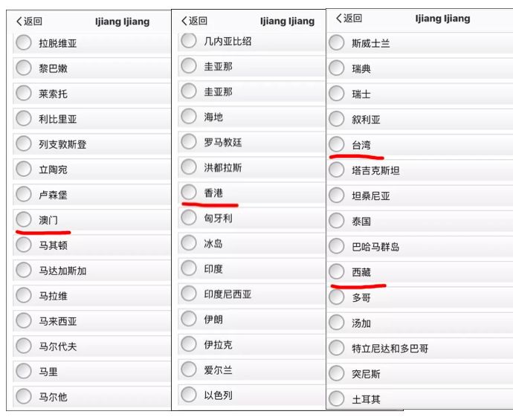Screen dimensions: 513x420
Task: Select the 冰岛 radio button
Action: tap(189, 243)
